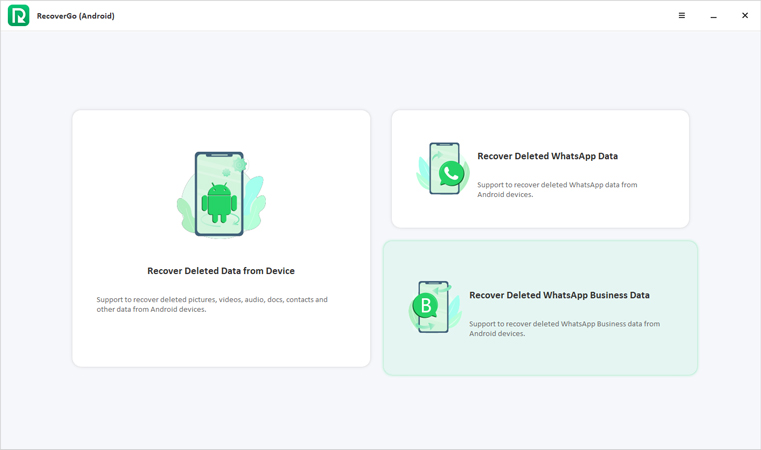761x450 pixels.
Task: Click description about pictures, videos, audio, docs
Action: click(212, 304)
